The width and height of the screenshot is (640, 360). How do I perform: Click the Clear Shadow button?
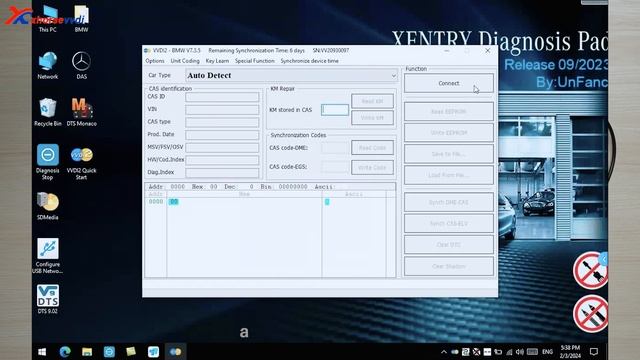449,266
